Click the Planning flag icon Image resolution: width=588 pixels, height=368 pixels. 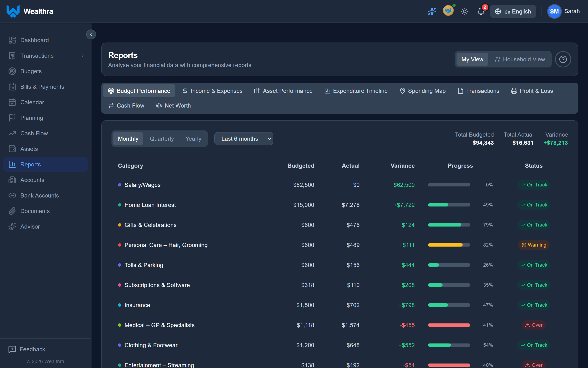tap(12, 118)
